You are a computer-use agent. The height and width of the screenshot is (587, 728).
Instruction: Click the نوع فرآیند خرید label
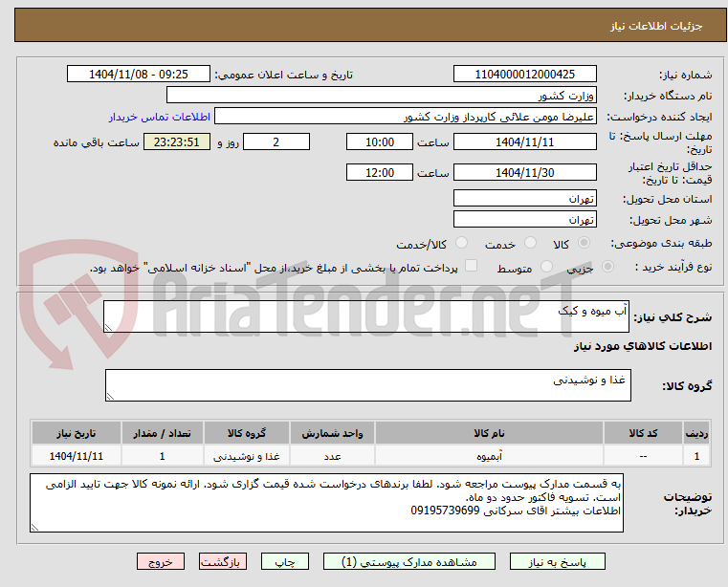point(673,267)
